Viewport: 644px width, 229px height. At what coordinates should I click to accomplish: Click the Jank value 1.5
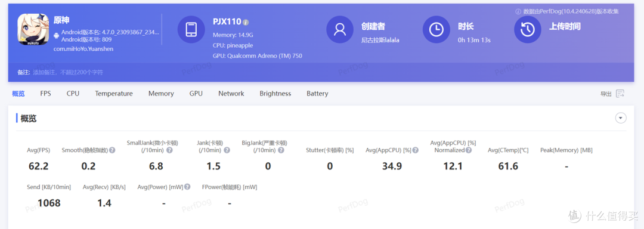pyautogui.click(x=213, y=166)
